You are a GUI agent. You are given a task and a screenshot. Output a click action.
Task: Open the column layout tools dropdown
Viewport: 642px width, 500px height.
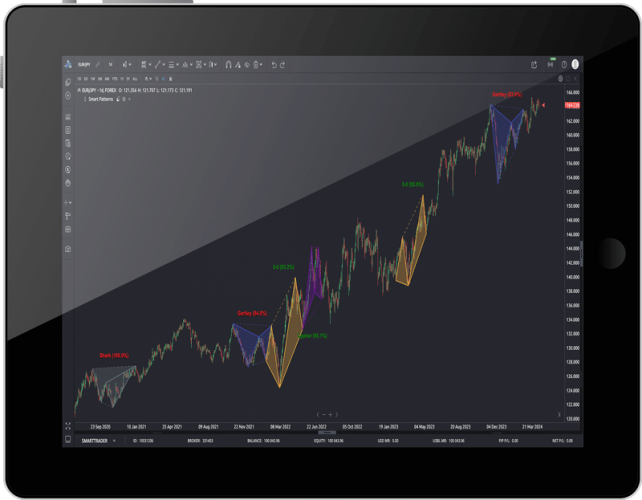(213, 65)
